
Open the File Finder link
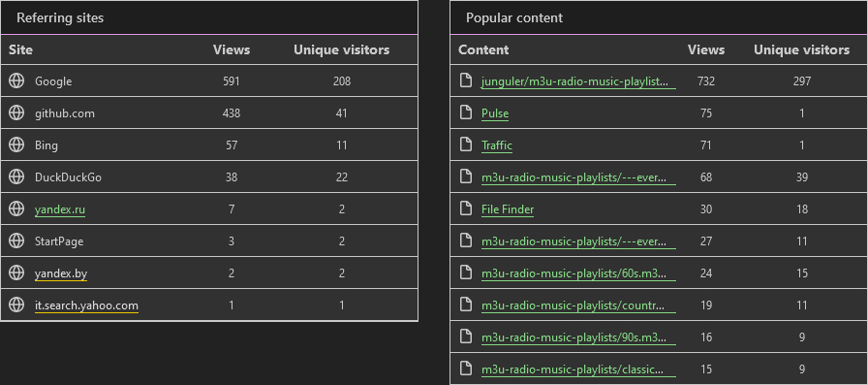508,209
